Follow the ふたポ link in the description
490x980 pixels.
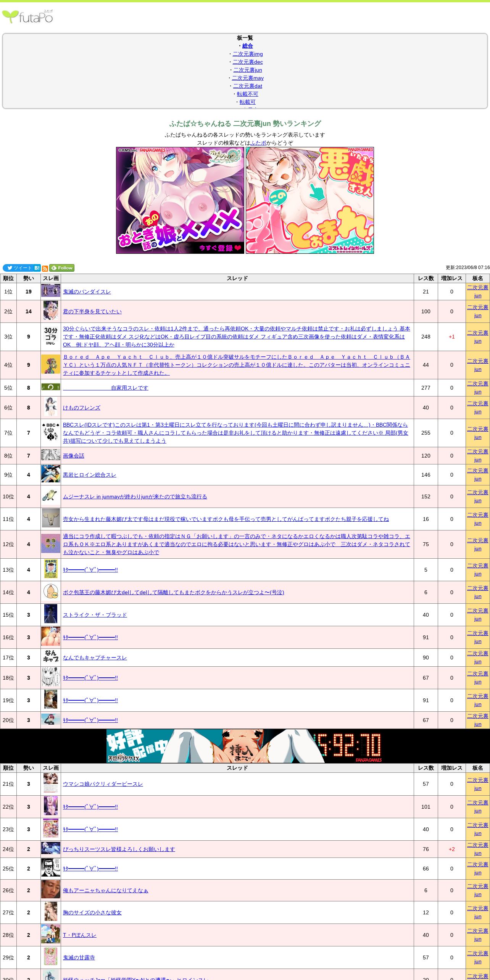(x=258, y=143)
